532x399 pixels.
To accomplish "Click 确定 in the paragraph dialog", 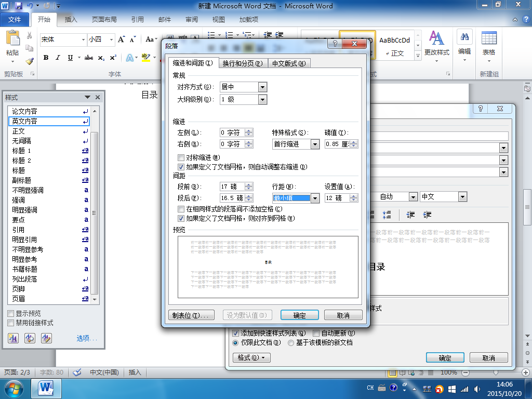I will (299, 315).
